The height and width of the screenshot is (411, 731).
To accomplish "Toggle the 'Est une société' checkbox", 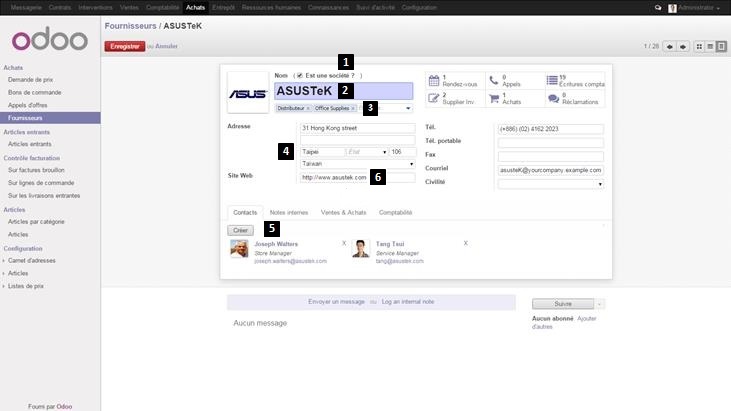I will [300, 75].
